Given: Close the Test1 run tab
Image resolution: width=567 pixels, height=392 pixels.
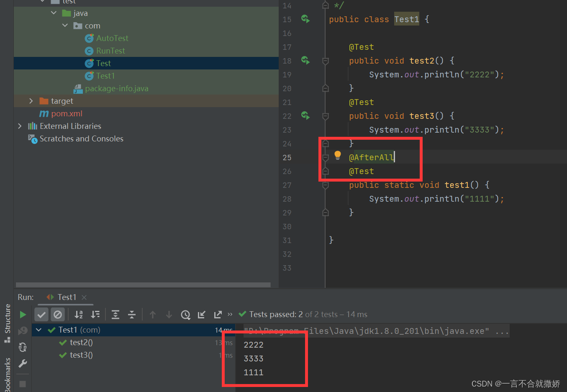Looking at the screenshot, I should 84,297.
